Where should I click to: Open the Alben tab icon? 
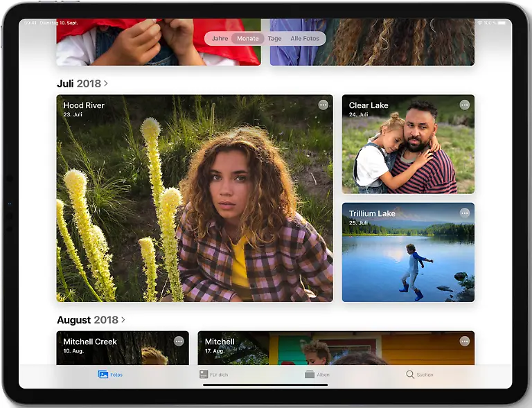pyautogui.click(x=310, y=375)
